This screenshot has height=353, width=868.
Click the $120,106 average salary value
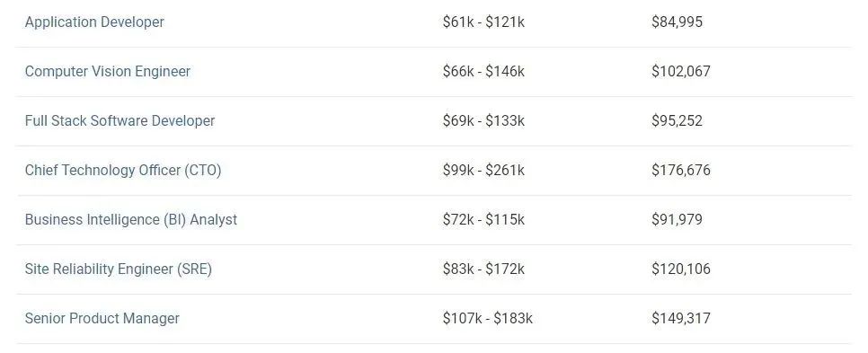coord(681,269)
